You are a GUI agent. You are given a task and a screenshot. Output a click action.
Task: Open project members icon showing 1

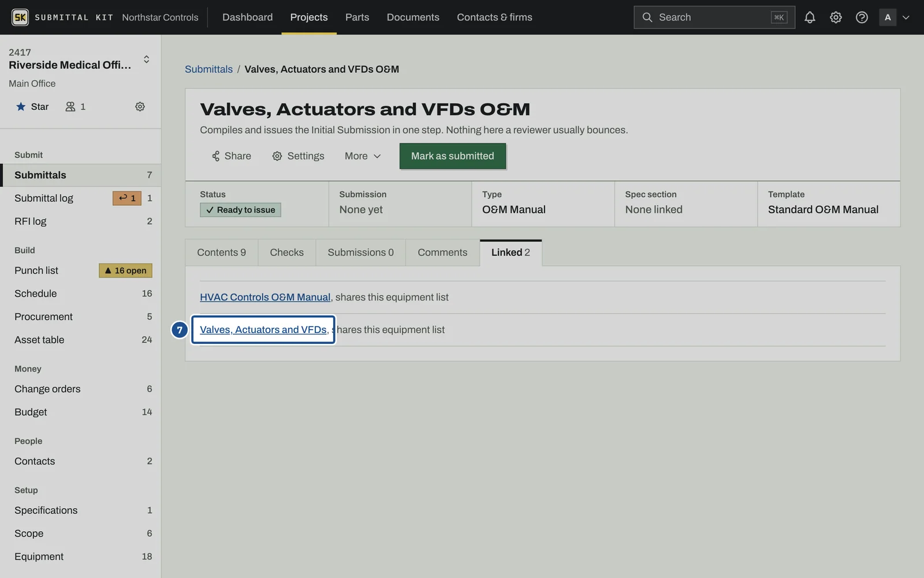pos(76,106)
